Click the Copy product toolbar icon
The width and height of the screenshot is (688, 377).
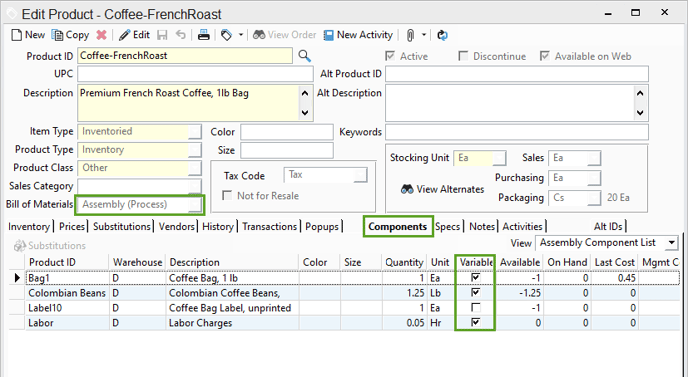[x=57, y=35]
